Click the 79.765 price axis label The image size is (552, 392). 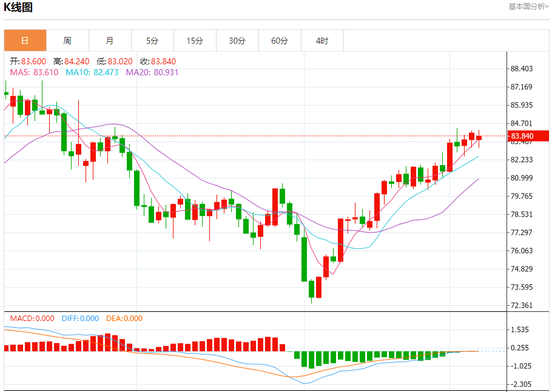coord(522,196)
